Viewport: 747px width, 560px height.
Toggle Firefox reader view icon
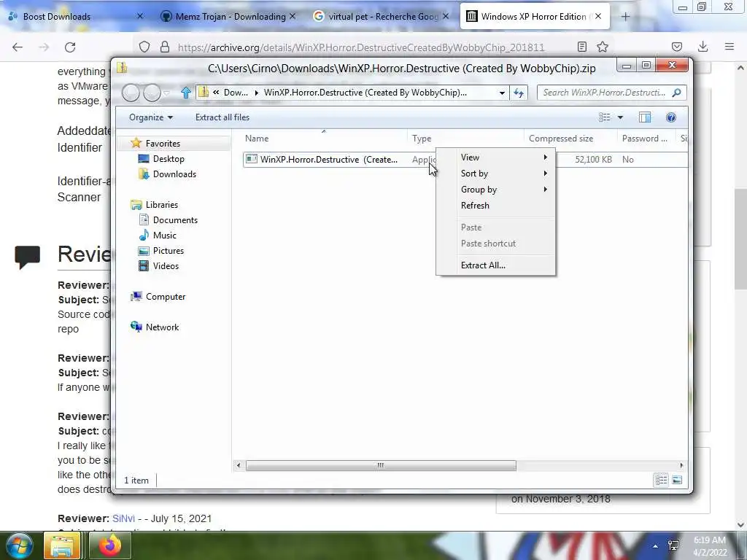tap(581, 47)
